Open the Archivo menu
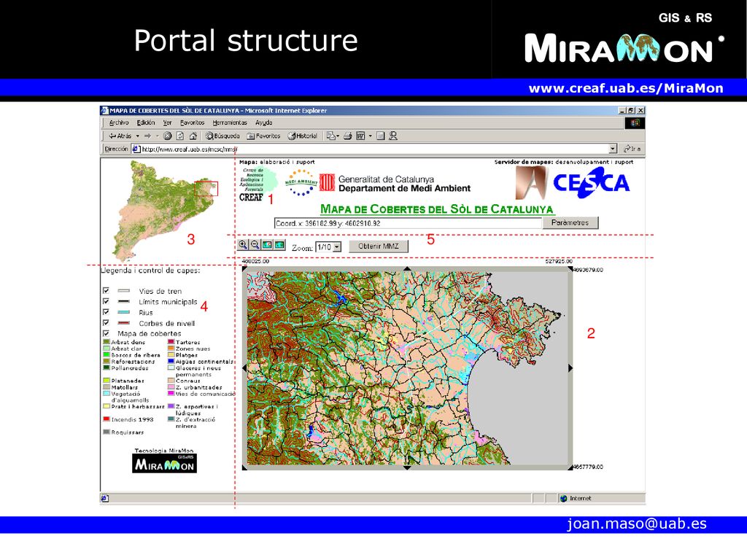This screenshot has height=560, width=747. 119,122
